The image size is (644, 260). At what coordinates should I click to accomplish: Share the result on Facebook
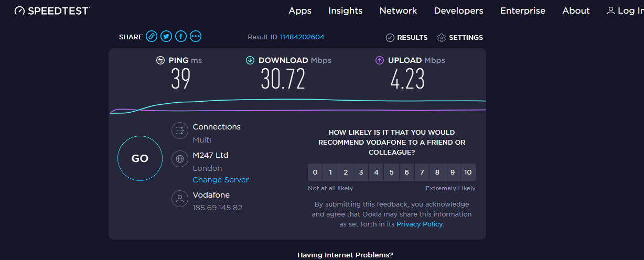181,36
